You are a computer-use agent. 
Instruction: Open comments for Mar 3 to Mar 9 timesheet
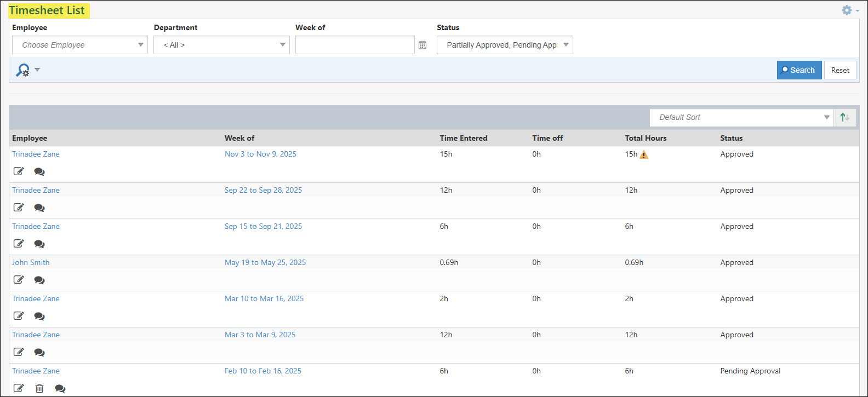(x=39, y=352)
